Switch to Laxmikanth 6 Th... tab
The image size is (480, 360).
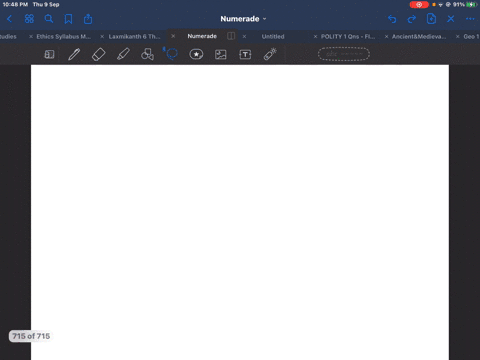click(x=134, y=37)
